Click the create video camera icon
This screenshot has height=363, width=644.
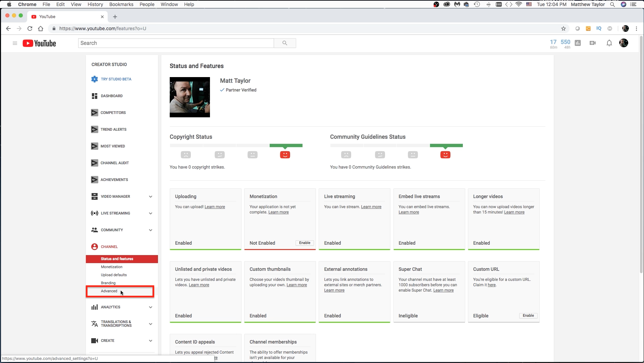(x=593, y=43)
